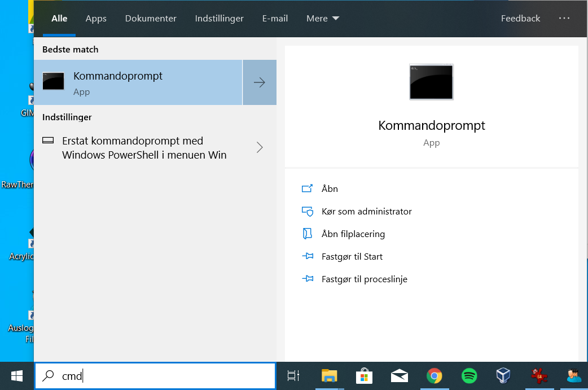Launch Google Chrome from the taskbar
The height and width of the screenshot is (390, 588).
434,375
